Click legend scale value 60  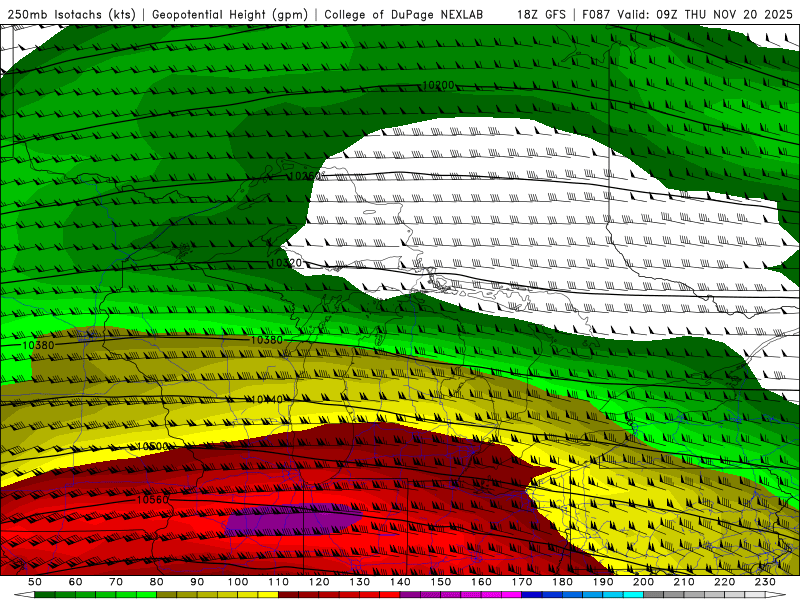pos(76,582)
